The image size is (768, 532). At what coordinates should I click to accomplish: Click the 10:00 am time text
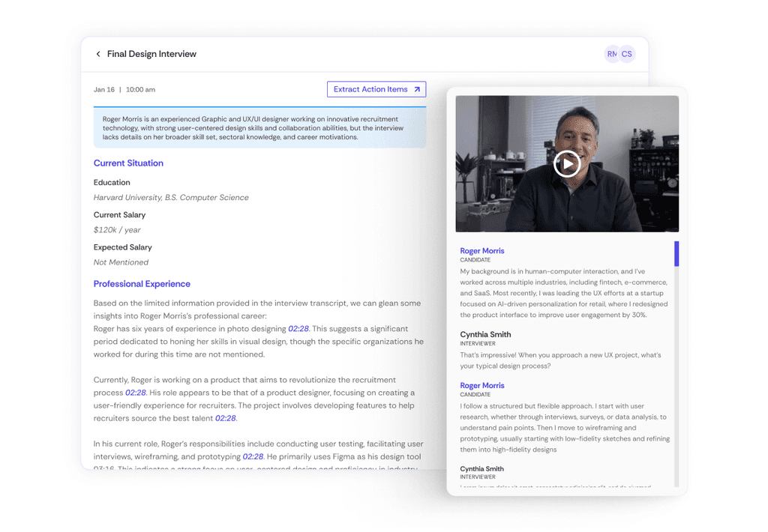pos(140,90)
